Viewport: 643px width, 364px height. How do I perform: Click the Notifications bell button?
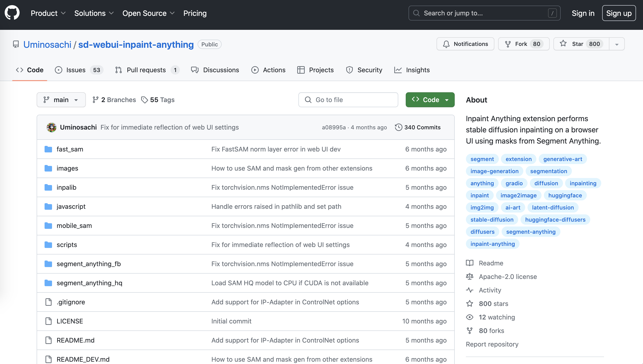click(x=465, y=44)
